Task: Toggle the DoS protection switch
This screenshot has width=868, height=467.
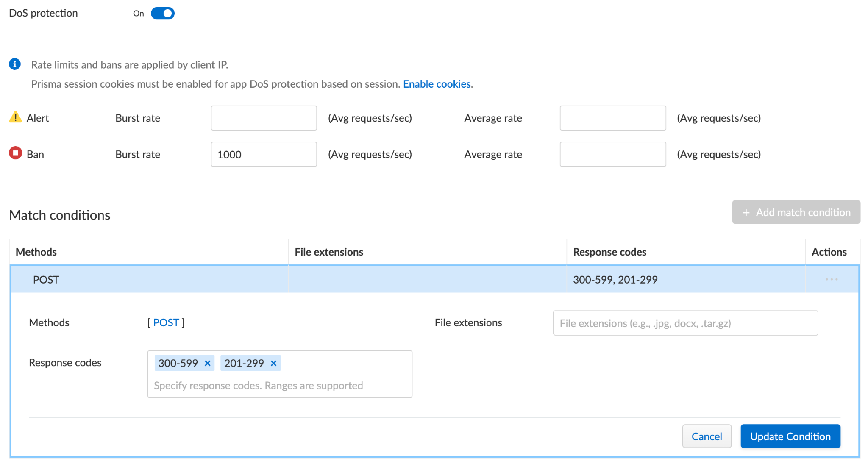Action: [162, 14]
